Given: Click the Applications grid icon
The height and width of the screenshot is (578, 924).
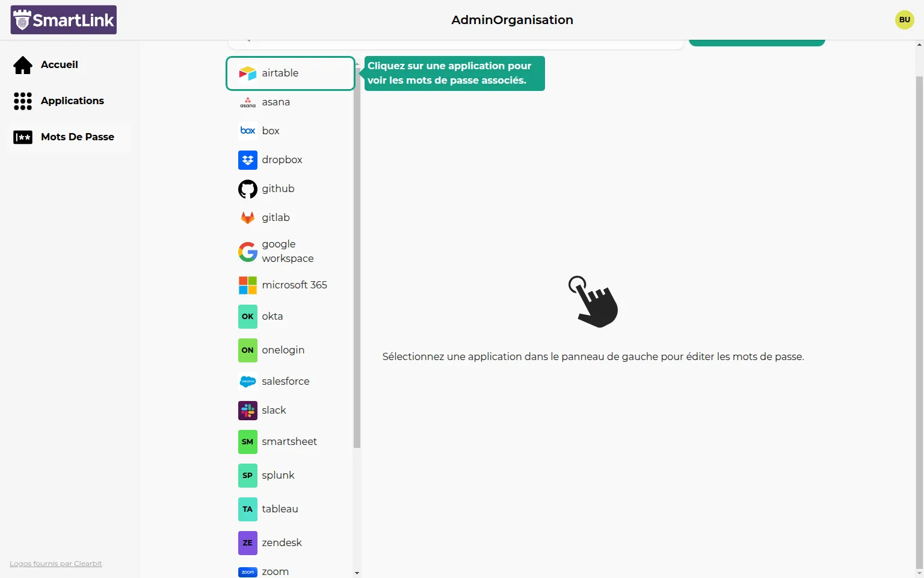Looking at the screenshot, I should click(23, 101).
